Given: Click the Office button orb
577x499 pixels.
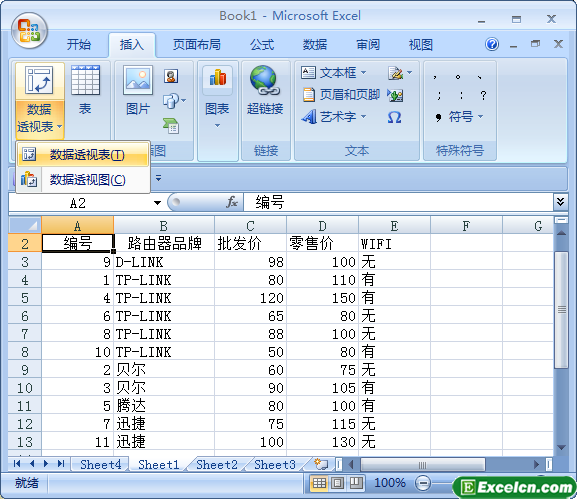Looking at the screenshot, I should [x=29, y=31].
